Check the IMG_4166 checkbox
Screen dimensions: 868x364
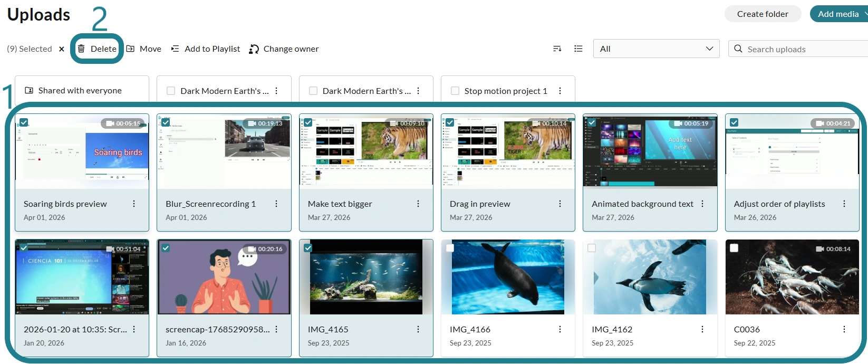pyautogui.click(x=450, y=248)
